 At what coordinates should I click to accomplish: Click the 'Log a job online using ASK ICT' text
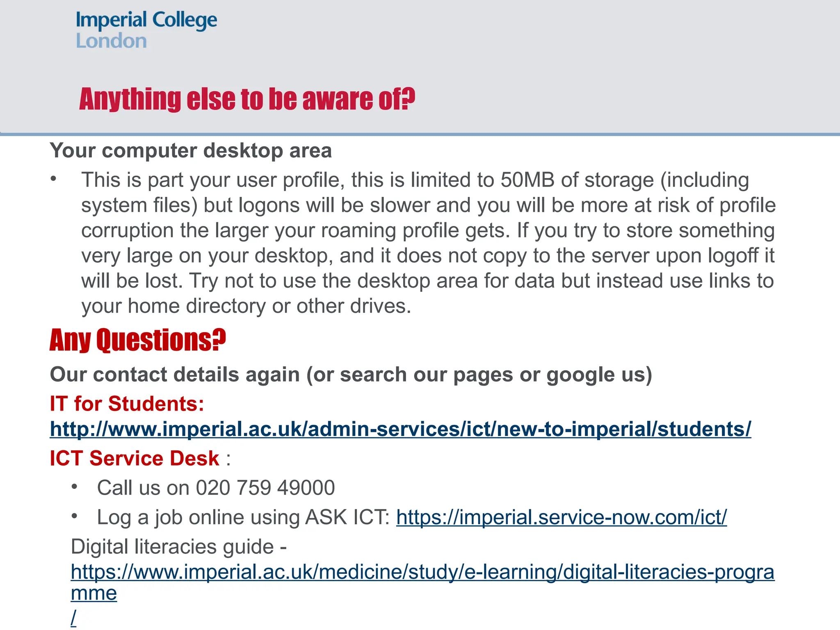pyautogui.click(x=243, y=517)
